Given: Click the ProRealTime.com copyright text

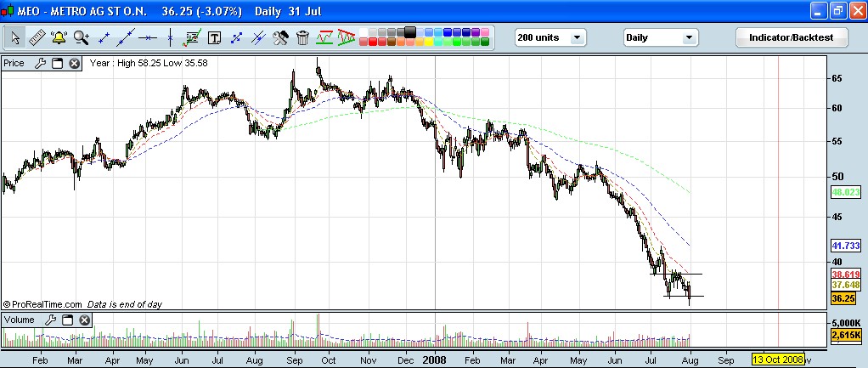Looking at the screenshot, I should pos(42,304).
